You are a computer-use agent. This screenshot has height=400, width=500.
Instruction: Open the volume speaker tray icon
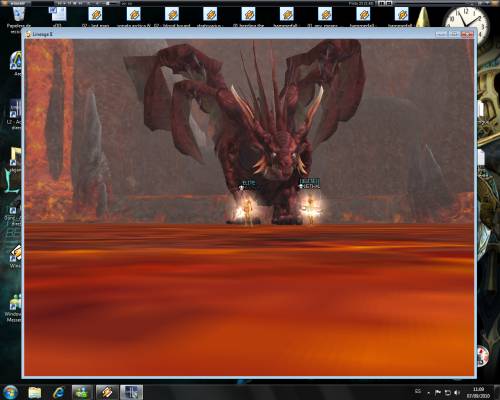[457, 393]
